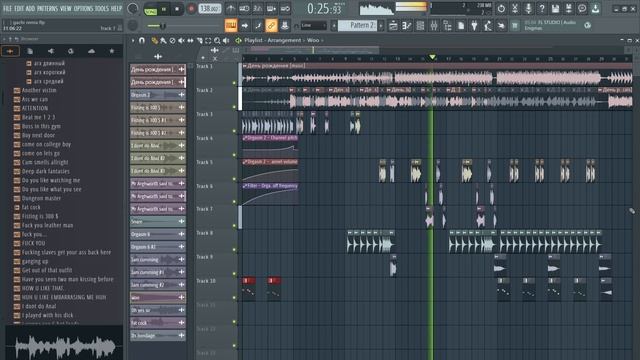
Task: Select the playlist Draw pencil tool
Action: pos(154,40)
